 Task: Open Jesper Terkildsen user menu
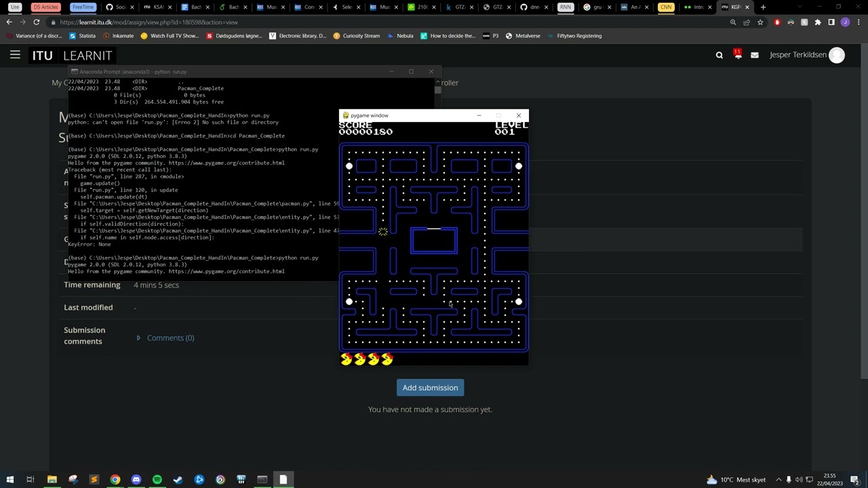tap(807, 55)
